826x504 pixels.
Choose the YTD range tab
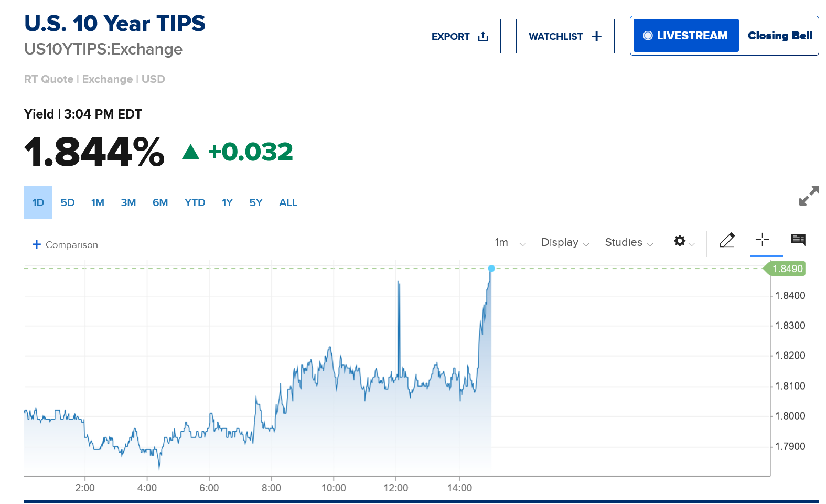tap(195, 202)
